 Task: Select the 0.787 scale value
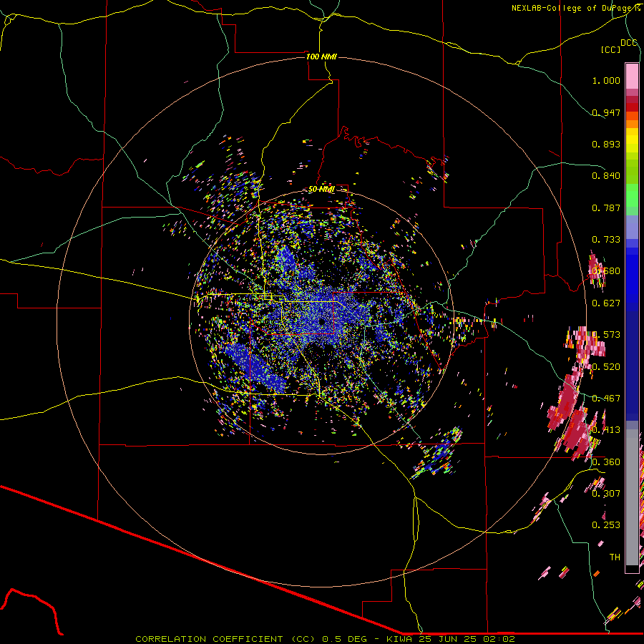[x=606, y=208]
